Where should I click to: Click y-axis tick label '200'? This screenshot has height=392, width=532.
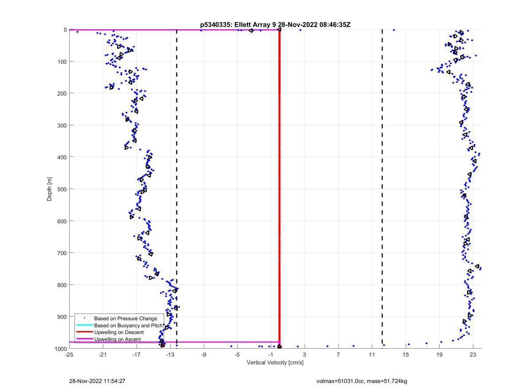click(62, 93)
